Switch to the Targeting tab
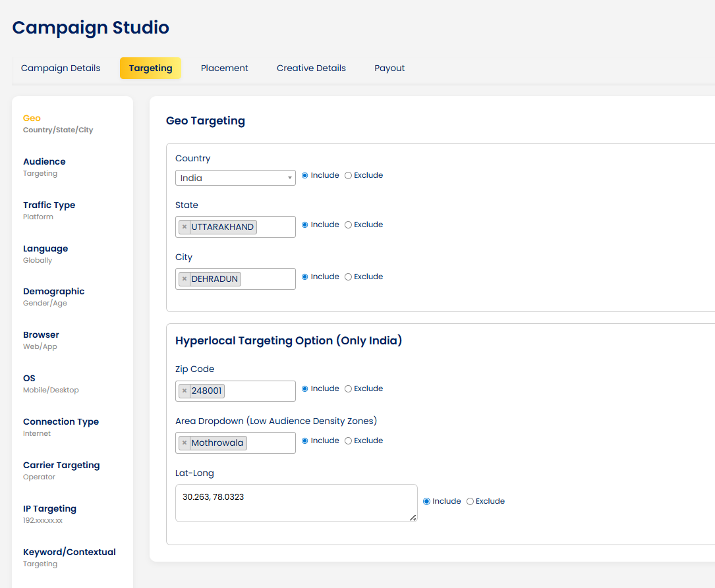 (150, 68)
